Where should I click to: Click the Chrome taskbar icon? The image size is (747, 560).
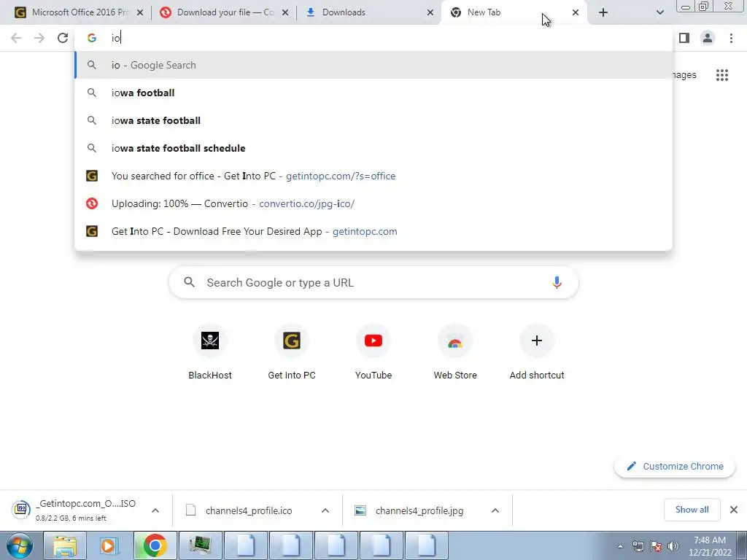155,545
